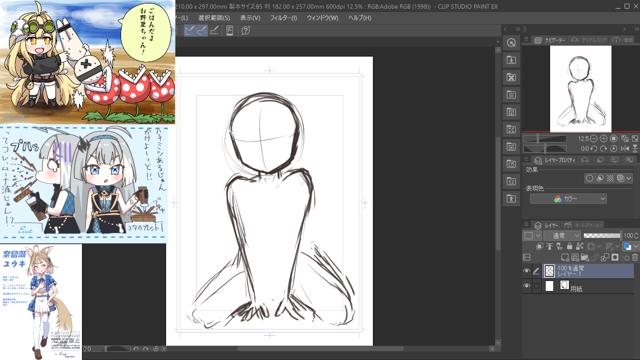Open the bottom material folder icon in sidebar
Screen dimensions: 640x360
511,199
